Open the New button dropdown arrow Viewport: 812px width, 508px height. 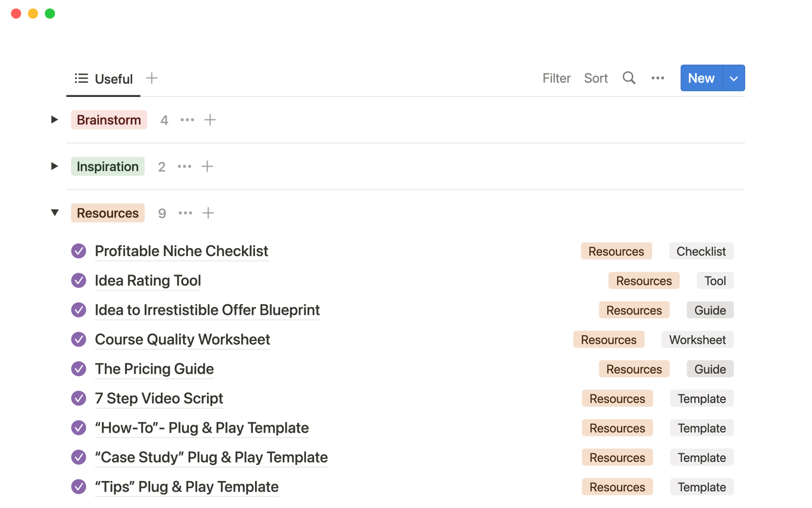[734, 78]
